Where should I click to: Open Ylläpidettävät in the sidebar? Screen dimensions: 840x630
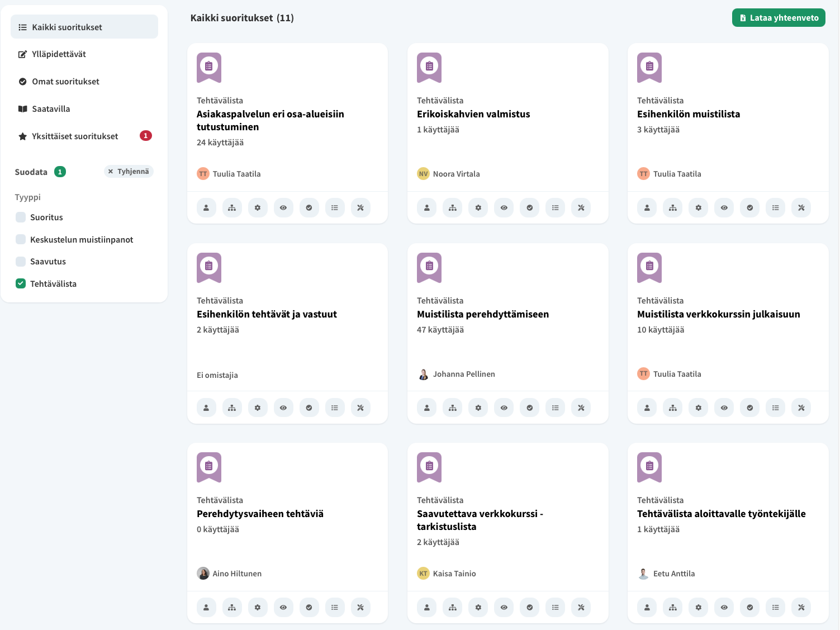pyautogui.click(x=59, y=54)
